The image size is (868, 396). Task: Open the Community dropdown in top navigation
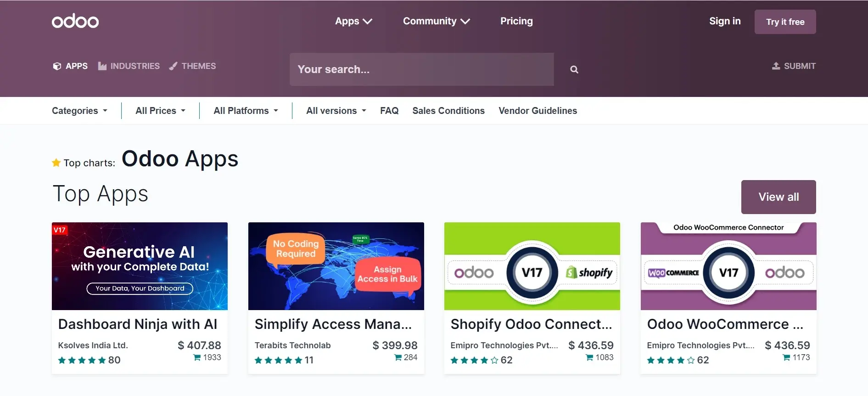(436, 21)
